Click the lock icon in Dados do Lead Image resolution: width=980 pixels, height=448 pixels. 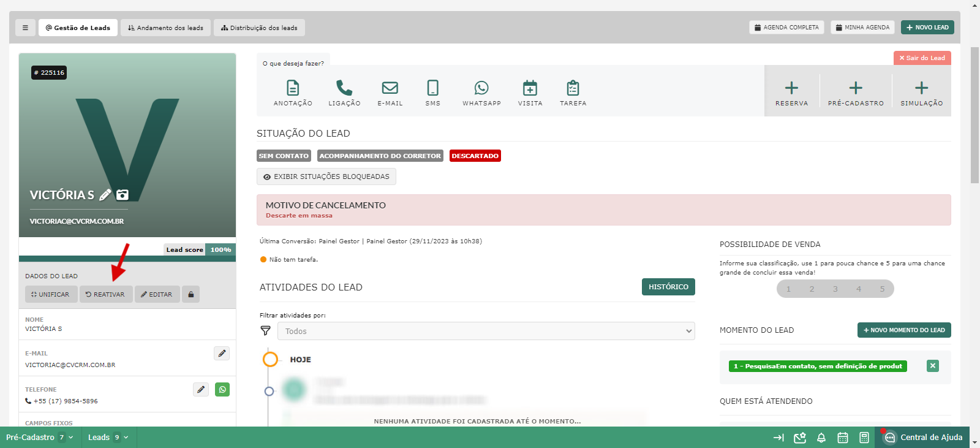point(191,294)
